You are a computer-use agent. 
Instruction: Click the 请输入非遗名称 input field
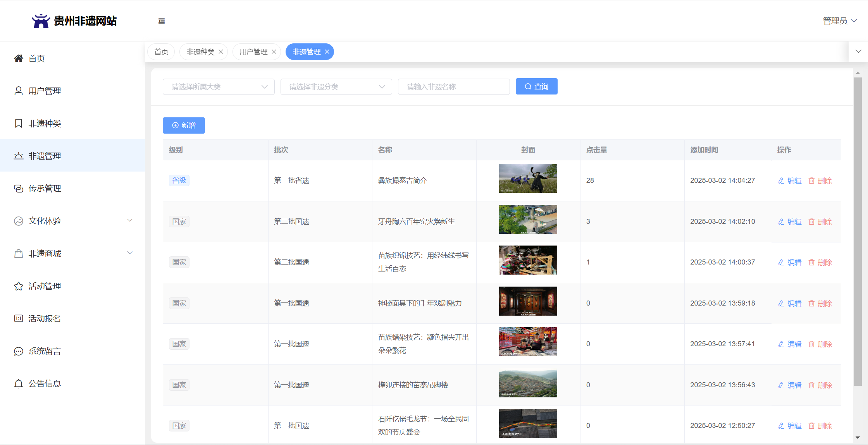(453, 87)
